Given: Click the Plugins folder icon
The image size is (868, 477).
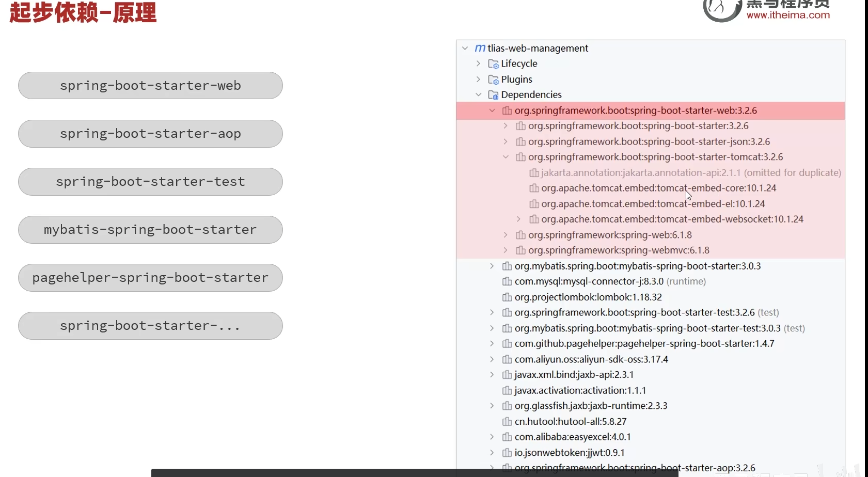Looking at the screenshot, I should coord(493,79).
